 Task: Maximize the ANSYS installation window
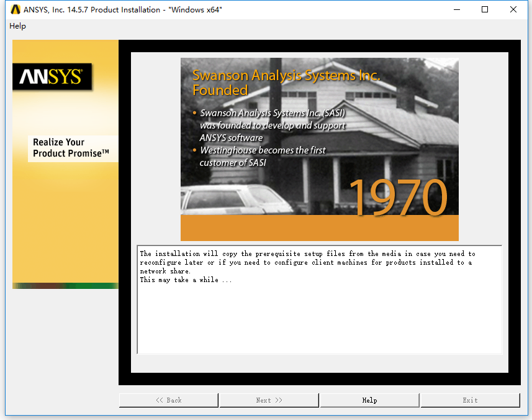pos(485,9)
